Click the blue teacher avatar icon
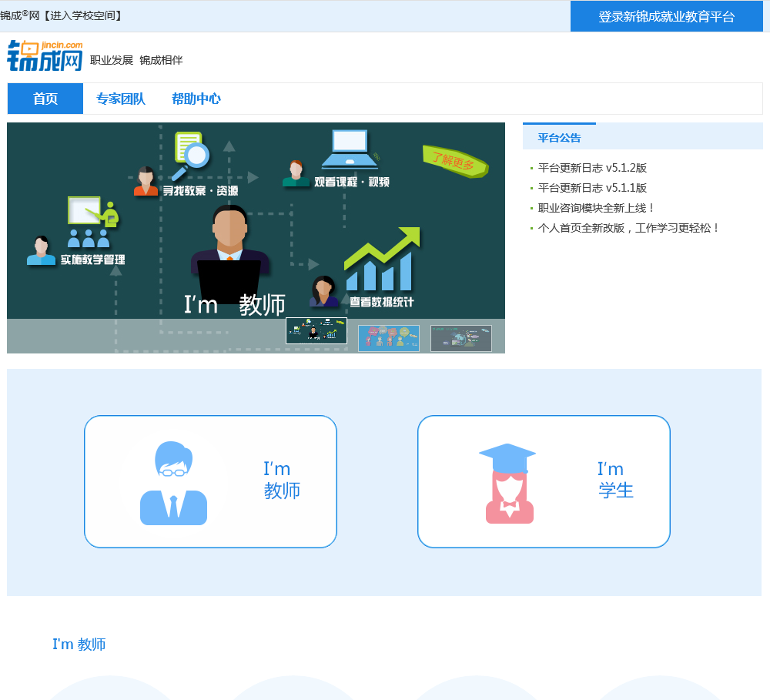This screenshot has height=700, width=770. point(173,483)
